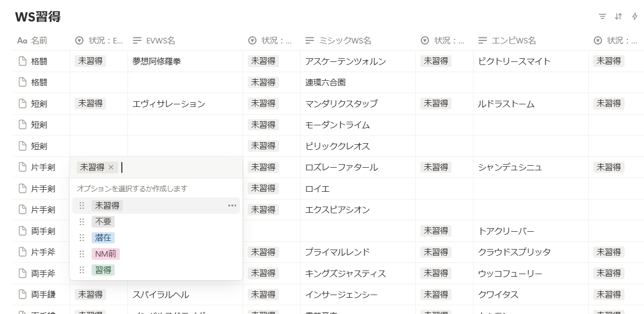This screenshot has width=644, height=314.
Task: Click the page icon of the 片手斧 row
Action: point(23,252)
